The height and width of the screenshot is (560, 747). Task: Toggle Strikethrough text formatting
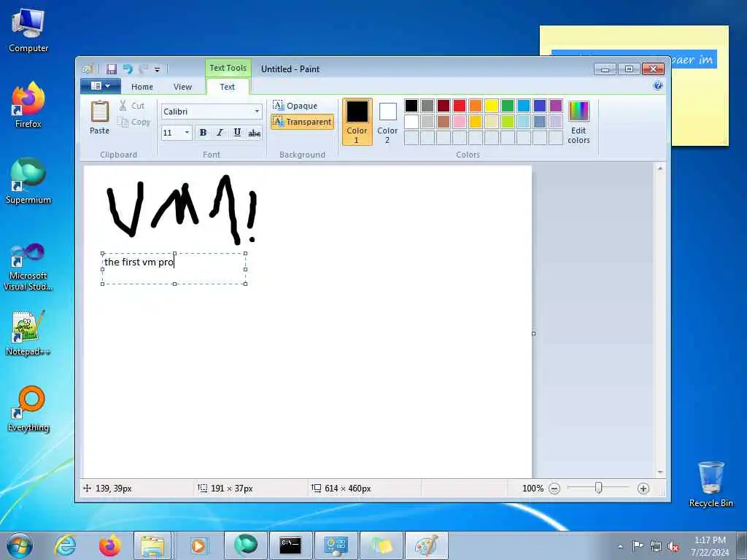(255, 133)
